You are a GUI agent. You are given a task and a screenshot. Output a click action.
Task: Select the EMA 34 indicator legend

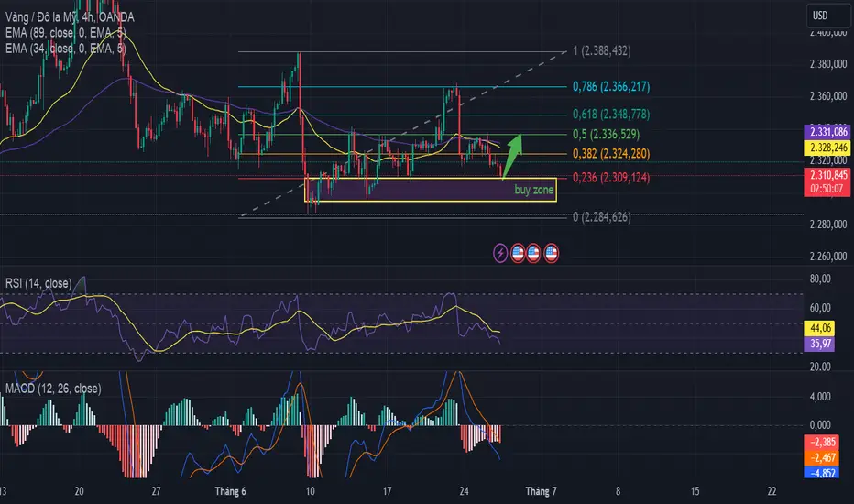tap(65, 49)
